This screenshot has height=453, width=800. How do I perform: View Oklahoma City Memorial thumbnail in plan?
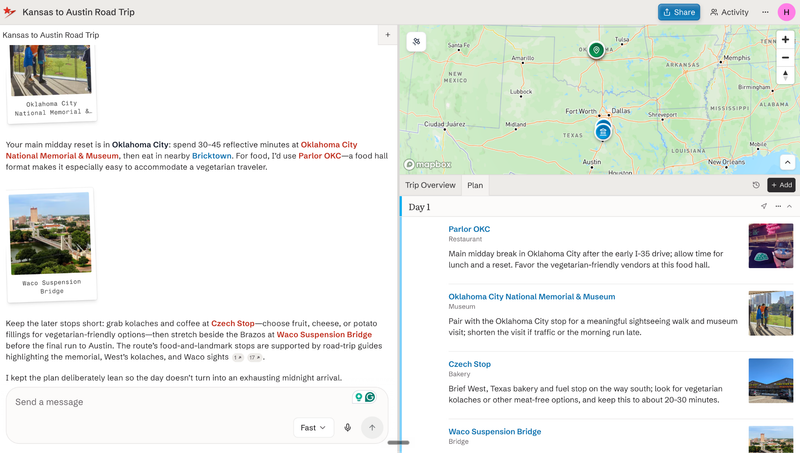(x=771, y=313)
